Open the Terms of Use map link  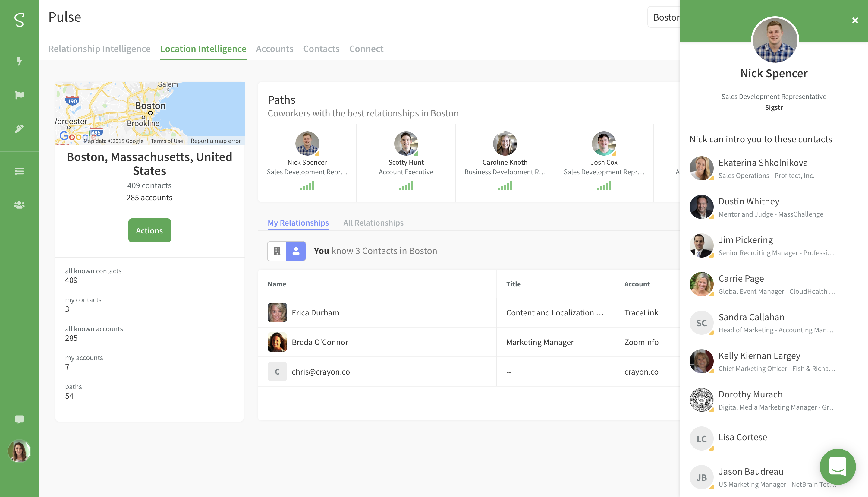pos(167,141)
